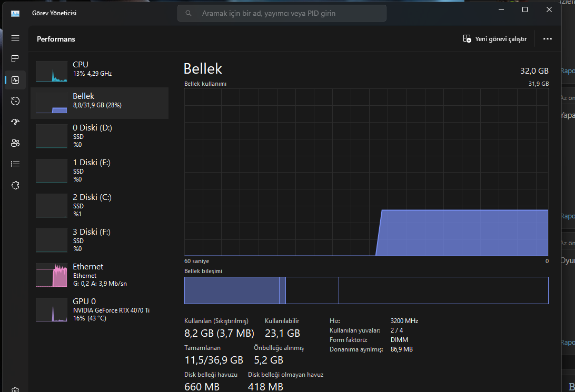This screenshot has height=392, width=575.
Task: Select 0 Diski (D:) entry
Action: (x=100, y=136)
